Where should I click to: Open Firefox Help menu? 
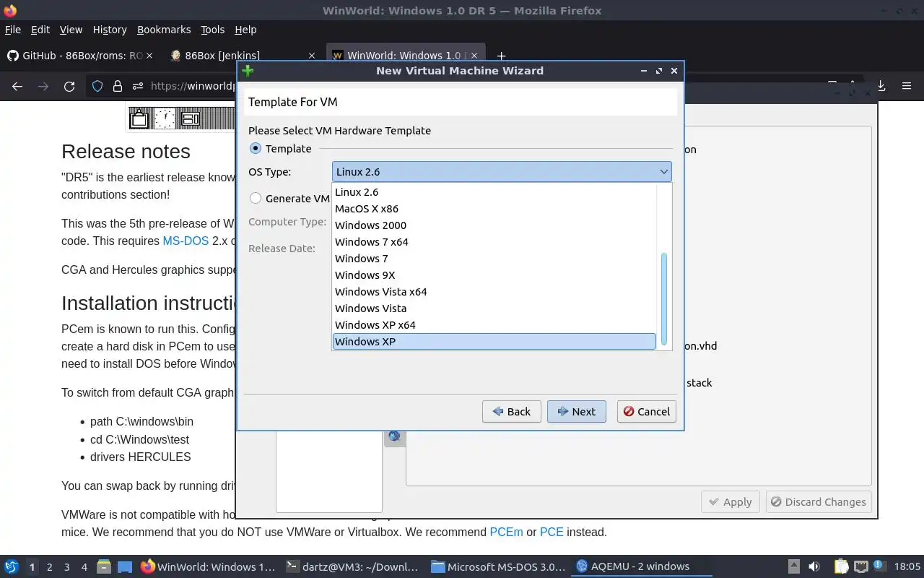(x=245, y=30)
